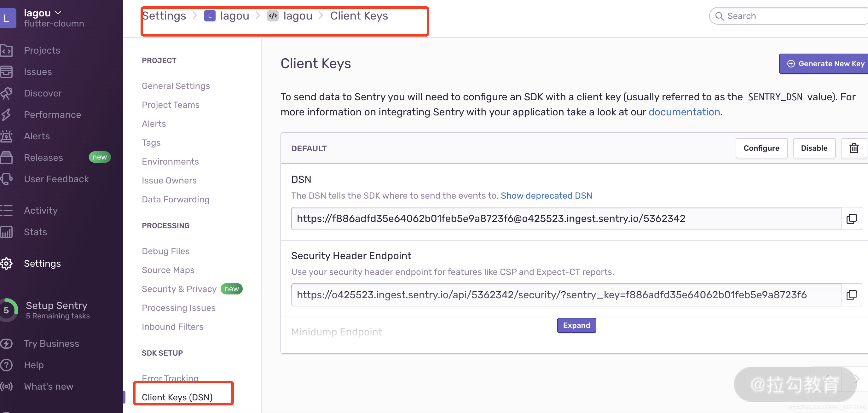
Task: Click the new badge beside Releases
Action: pos(99,157)
